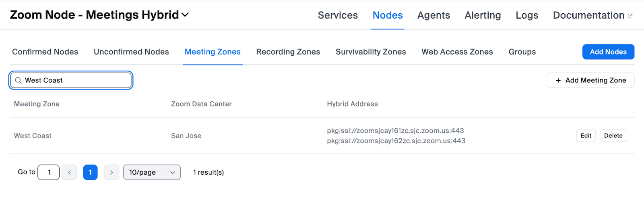Select the Web Access Zones tab

457,52
